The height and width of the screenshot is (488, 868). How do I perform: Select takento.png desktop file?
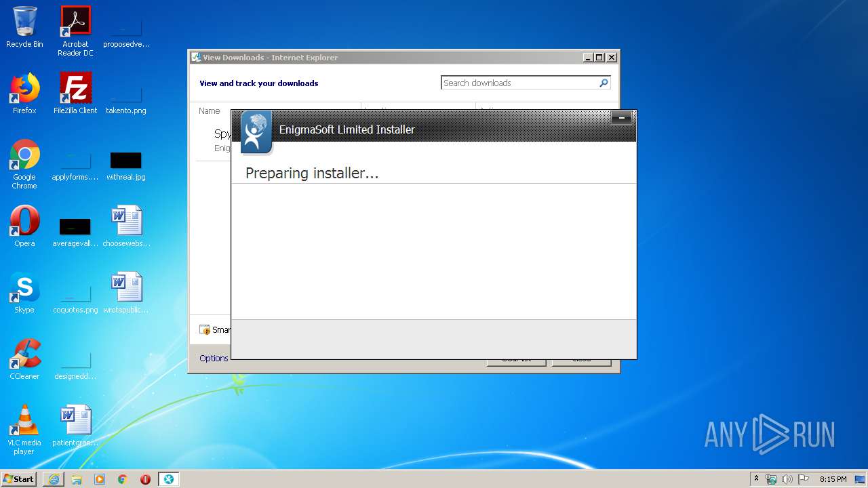pyautogui.click(x=126, y=99)
